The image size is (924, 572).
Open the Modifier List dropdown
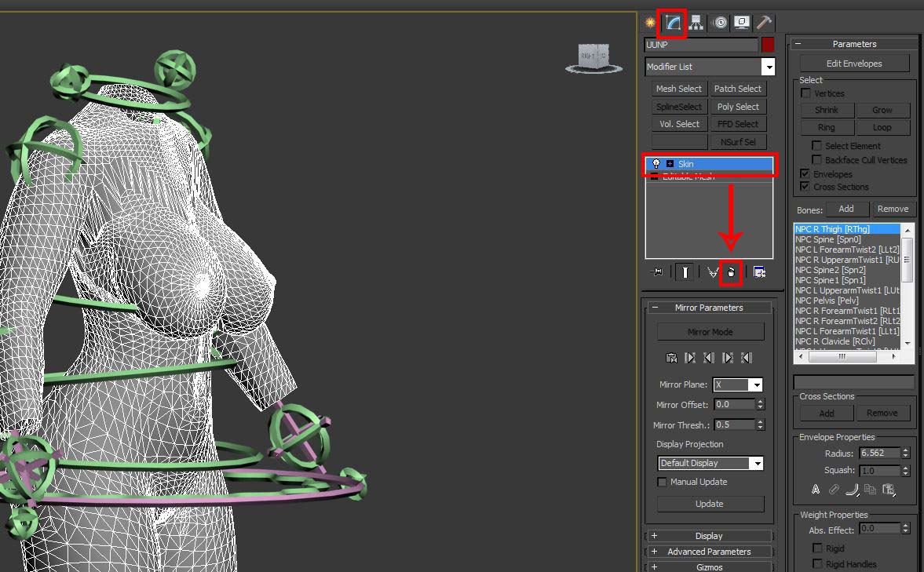[767, 67]
